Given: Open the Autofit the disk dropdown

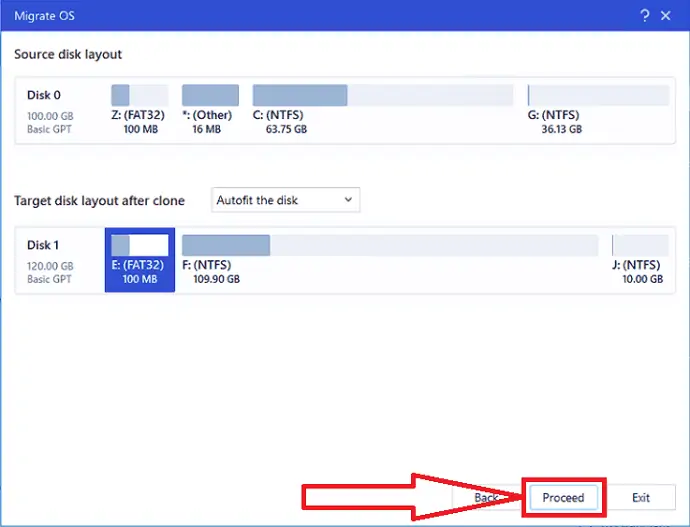Looking at the screenshot, I should coord(286,200).
